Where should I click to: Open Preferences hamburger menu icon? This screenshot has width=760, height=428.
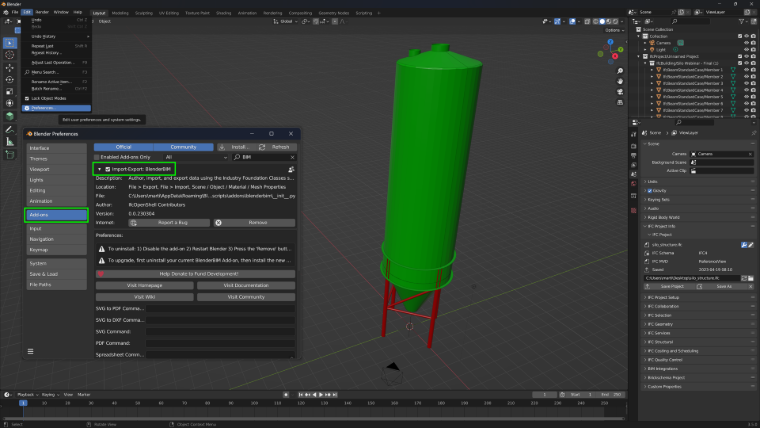click(31, 351)
